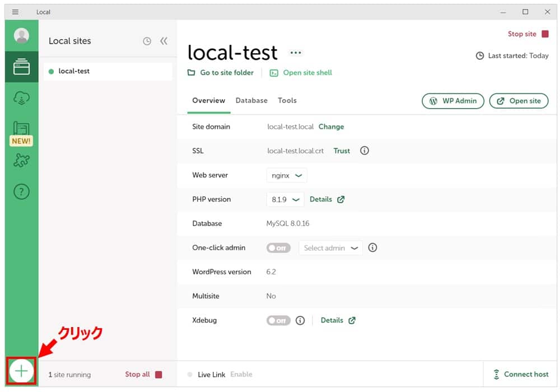Go to site folder
This screenshot has width=560, height=392.
tap(221, 73)
